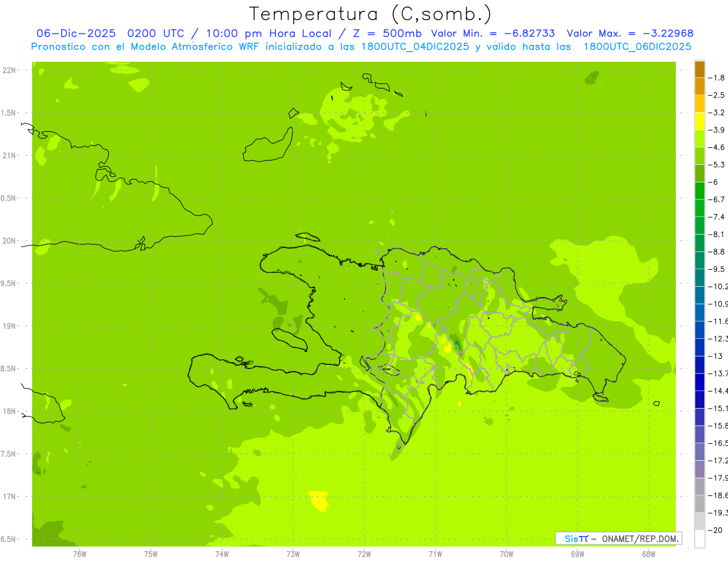The image size is (728, 562).
Task: Click the blue "Sis" logo text
Action: (x=571, y=538)
